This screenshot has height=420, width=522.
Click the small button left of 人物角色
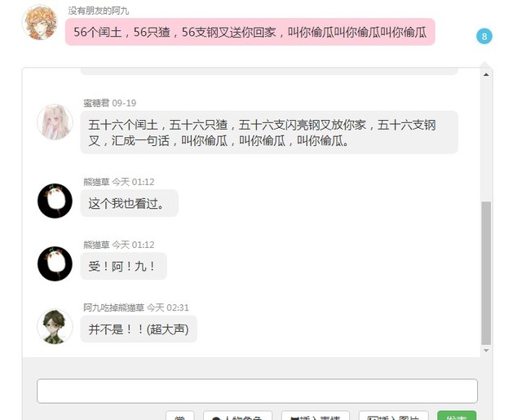pyautogui.click(x=179, y=416)
